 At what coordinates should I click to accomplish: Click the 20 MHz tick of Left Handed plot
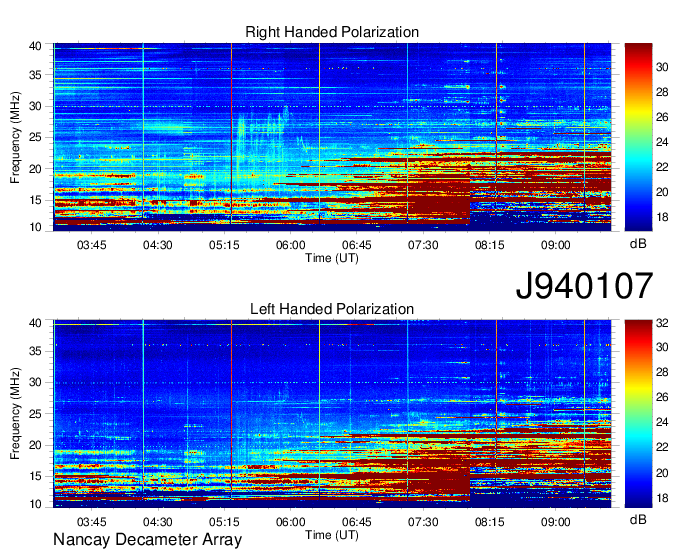35,445
